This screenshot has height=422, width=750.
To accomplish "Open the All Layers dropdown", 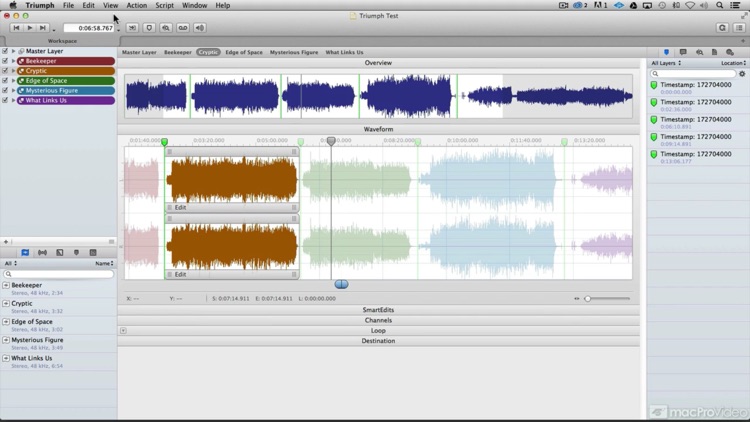I will pyautogui.click(x=666, y=63).
